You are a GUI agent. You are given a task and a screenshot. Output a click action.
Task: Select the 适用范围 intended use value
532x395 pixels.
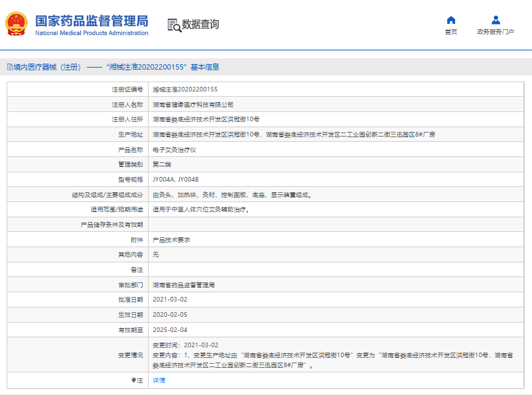click(201, 209)
